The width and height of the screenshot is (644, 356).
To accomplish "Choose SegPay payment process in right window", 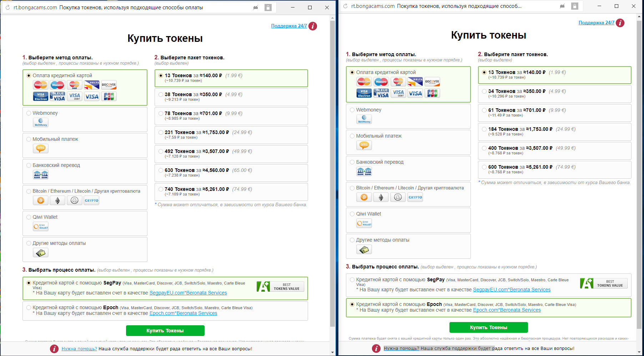I will tap(352, 280).
